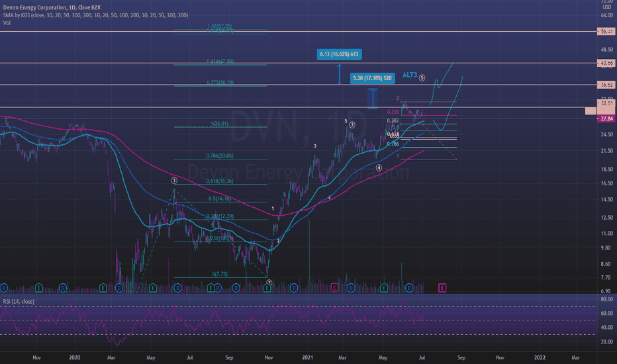The height and width of the screenshot is (364, 617).
Task: Open the late October 2020 earnings E marker
Action: point(267,288)
